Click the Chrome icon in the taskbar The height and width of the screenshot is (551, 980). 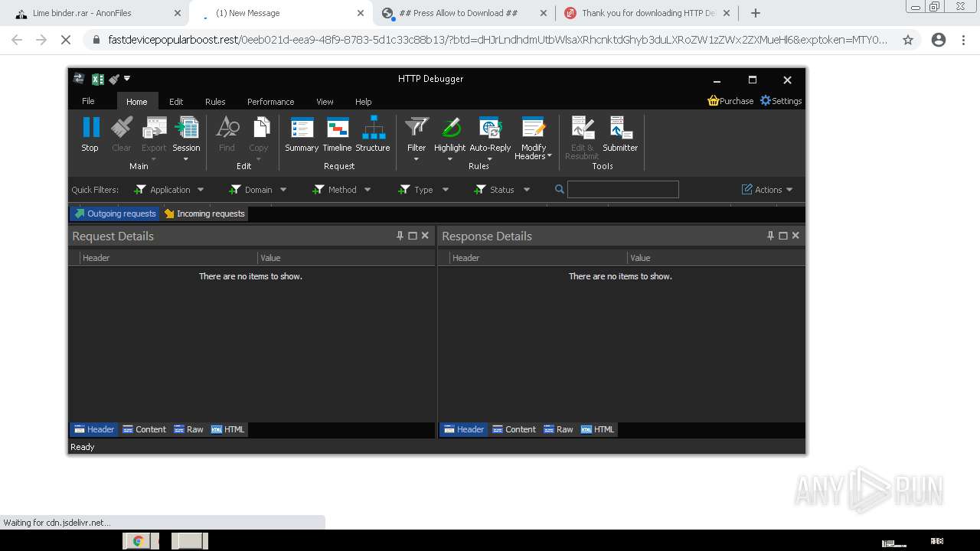139,541
